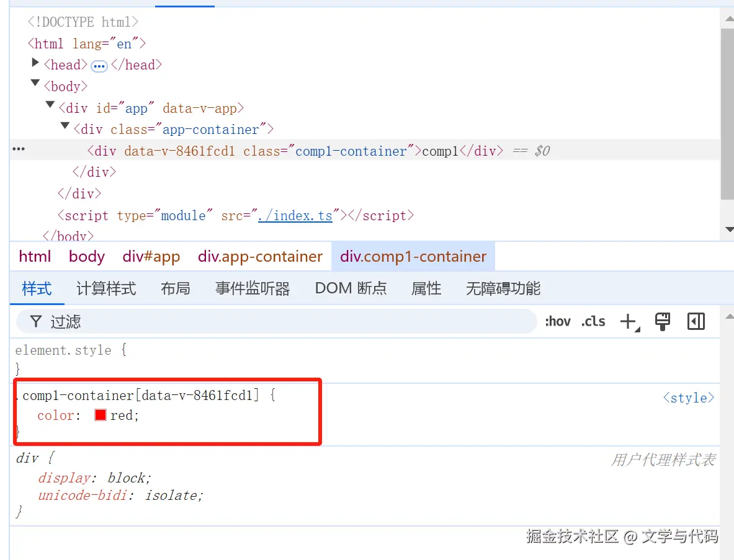
Task: Select the script type="module" element row
Action: coord(235,216)
